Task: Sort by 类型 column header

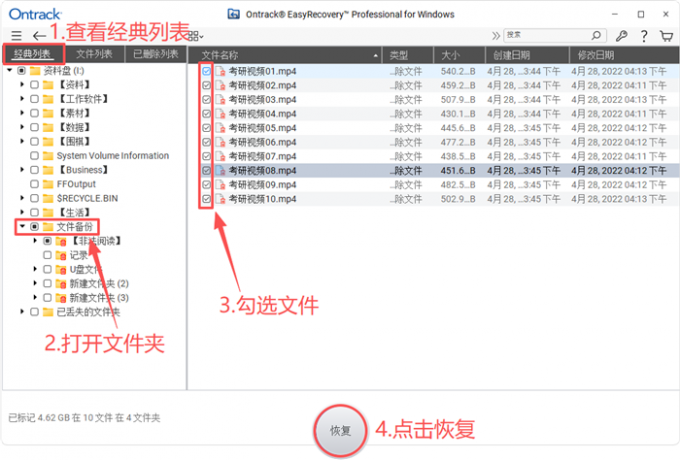Action: pos(408,55)
